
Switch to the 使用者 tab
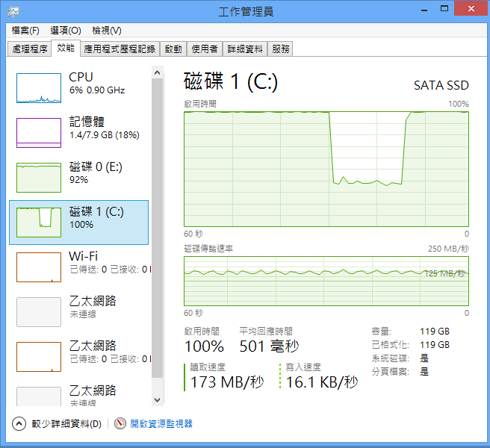205,49
